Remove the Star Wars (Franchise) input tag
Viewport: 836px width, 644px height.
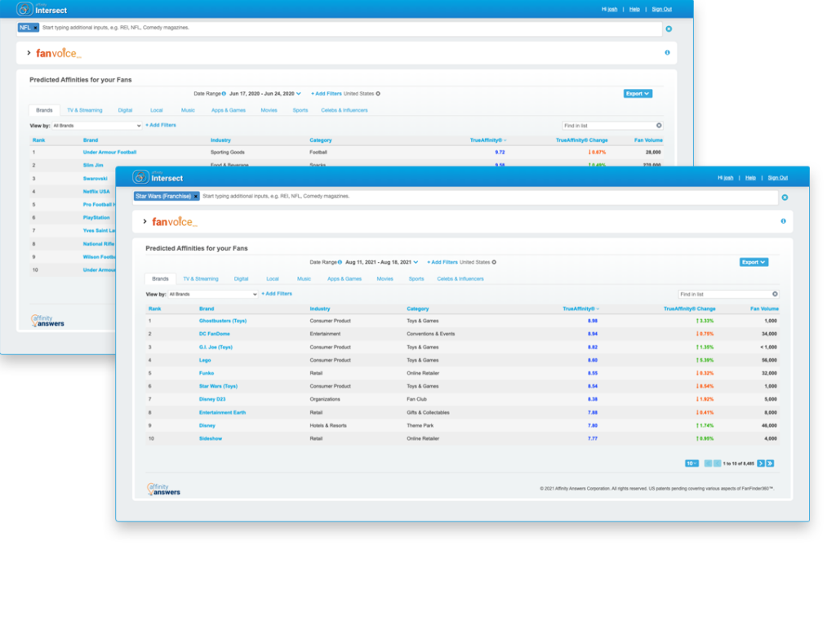[x=196, y=197]
